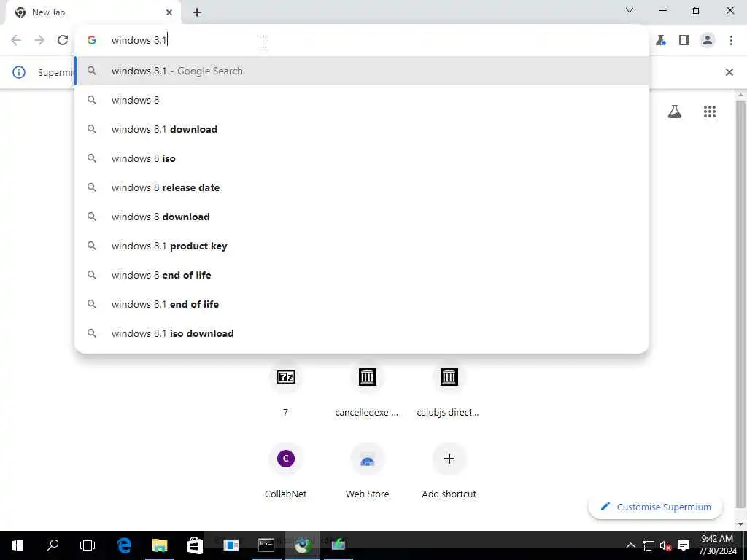Open taskbar search magnifier
This screenshot has height=560, width=747.
(53, 545)
